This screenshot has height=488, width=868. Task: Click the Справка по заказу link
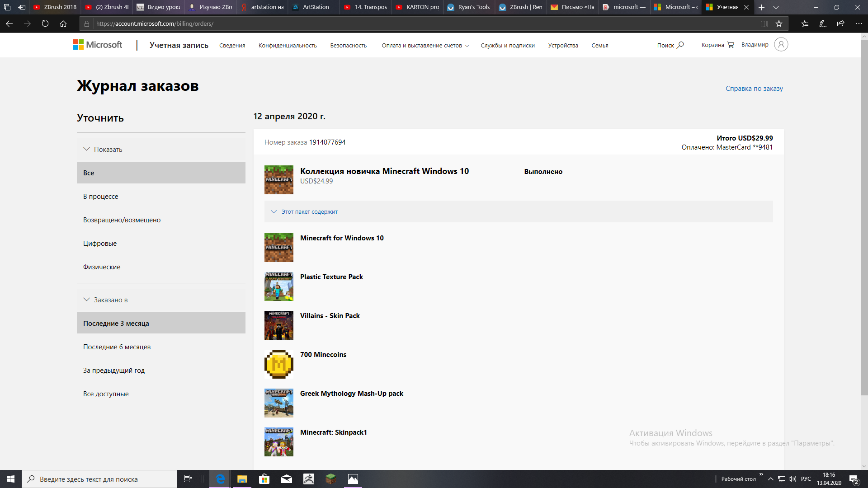coord(754,89)
